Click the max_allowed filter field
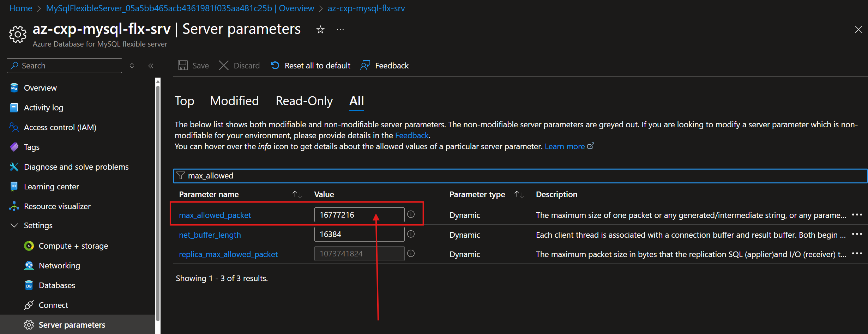868x334 pixels. (x=520, y=176)
